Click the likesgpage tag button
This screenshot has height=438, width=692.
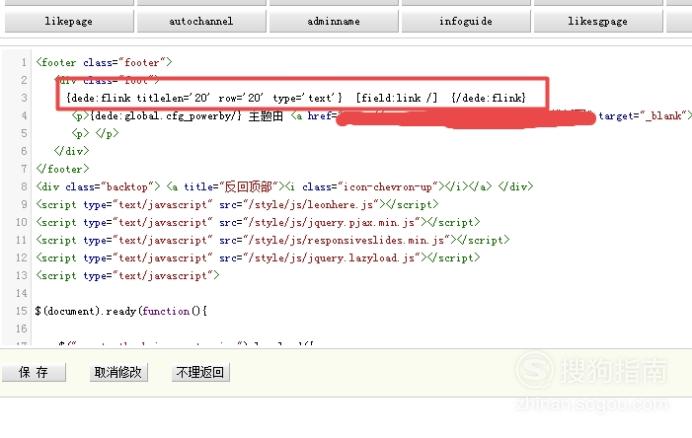(x=598, y=21)
